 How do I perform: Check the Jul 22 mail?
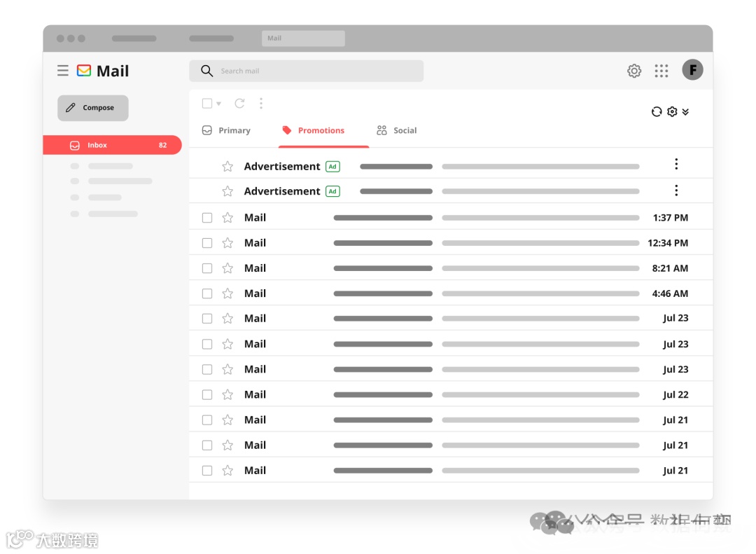click(x=206, y=395)
